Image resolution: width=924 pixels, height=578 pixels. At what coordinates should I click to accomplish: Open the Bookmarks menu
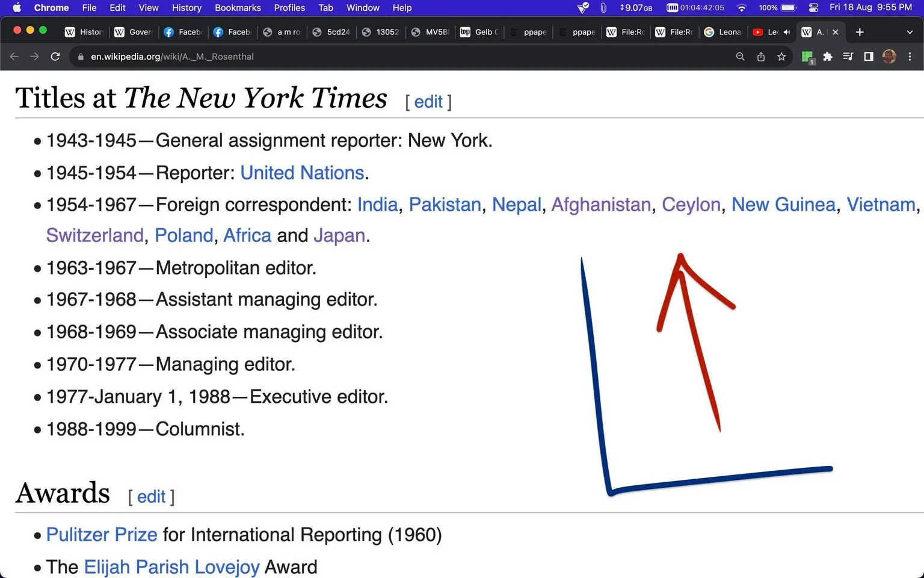[x=238, y=8]
